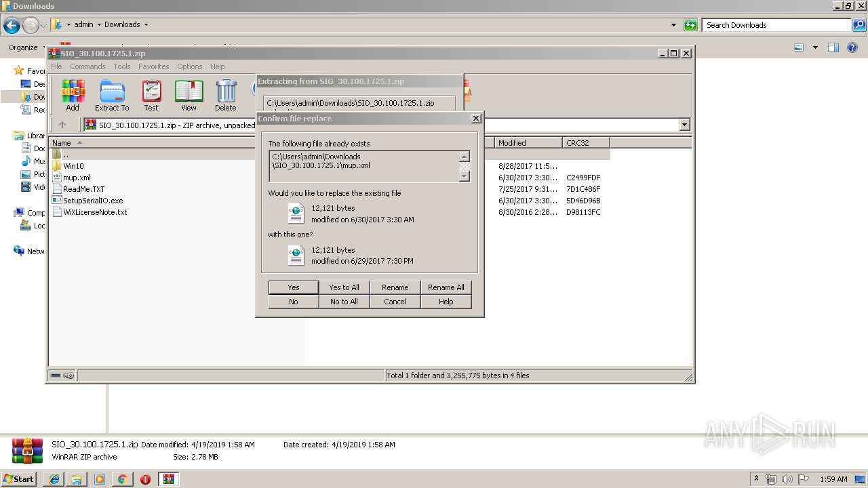Open the Favorites menu in WinRAR

coord(154,66)
